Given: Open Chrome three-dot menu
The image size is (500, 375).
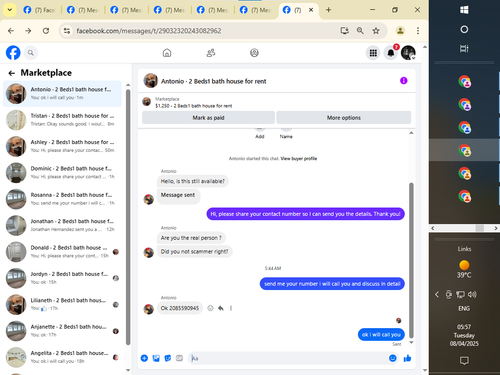Looking at the screenshot, I should coord(418,31).
